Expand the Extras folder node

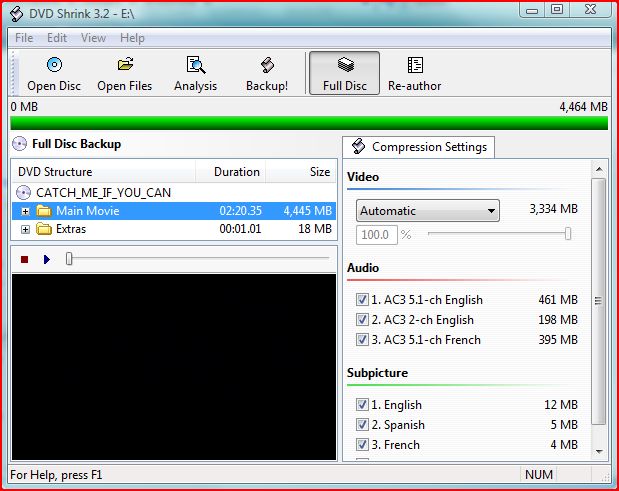point(25,229)
